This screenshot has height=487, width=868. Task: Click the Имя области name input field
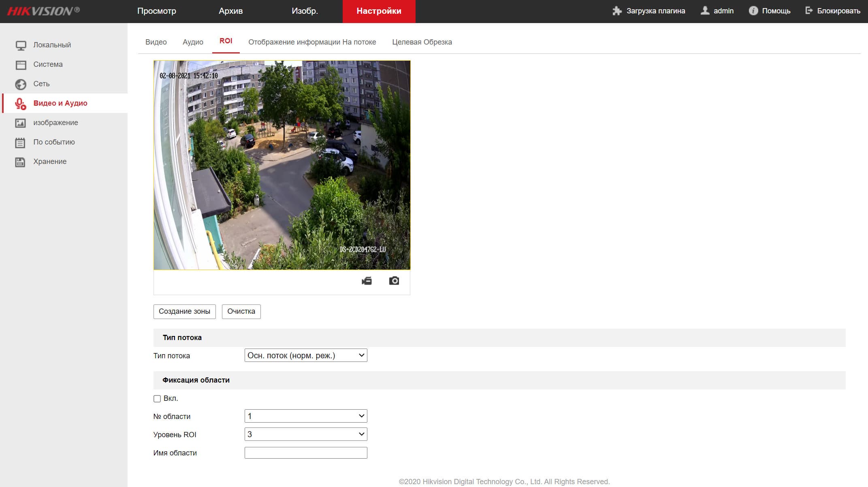(306, 453)
